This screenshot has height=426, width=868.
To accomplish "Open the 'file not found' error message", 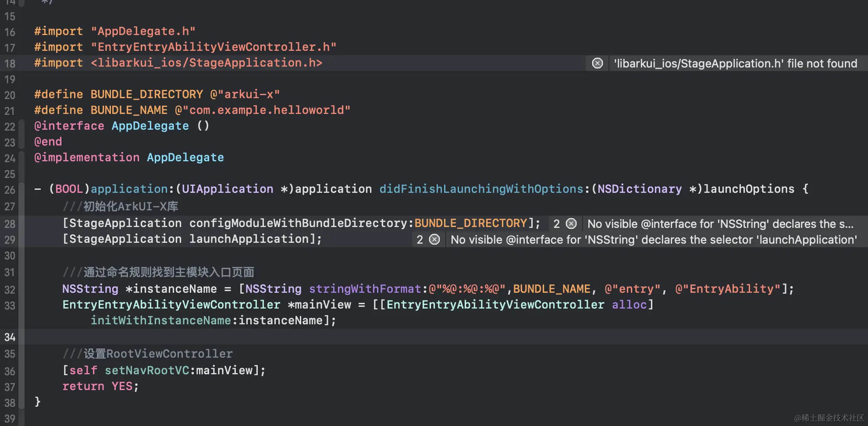I will point(735,63).
